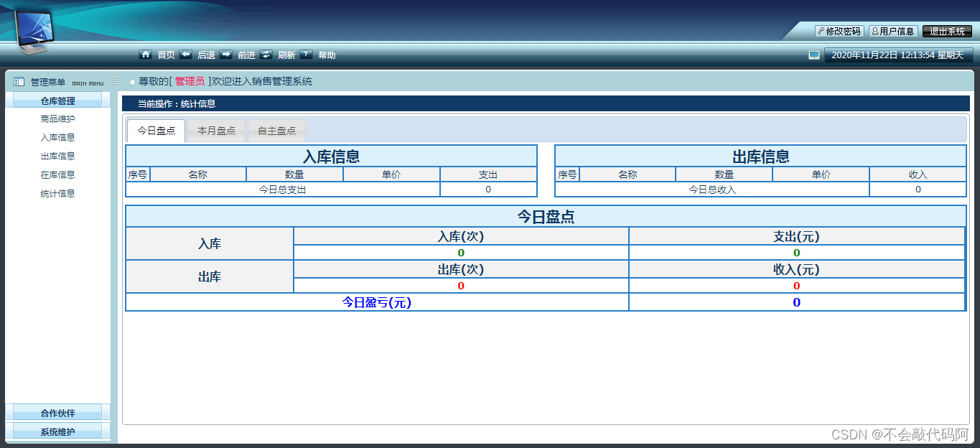Click the question mark help icon
The height and width of the screenshot is (448, 980).
(306, 55)
